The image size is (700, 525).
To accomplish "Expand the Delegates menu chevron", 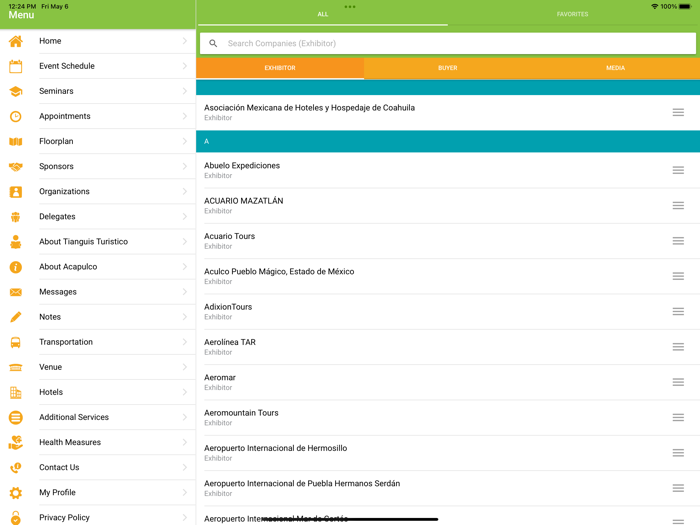I will [x=185, y=216].
